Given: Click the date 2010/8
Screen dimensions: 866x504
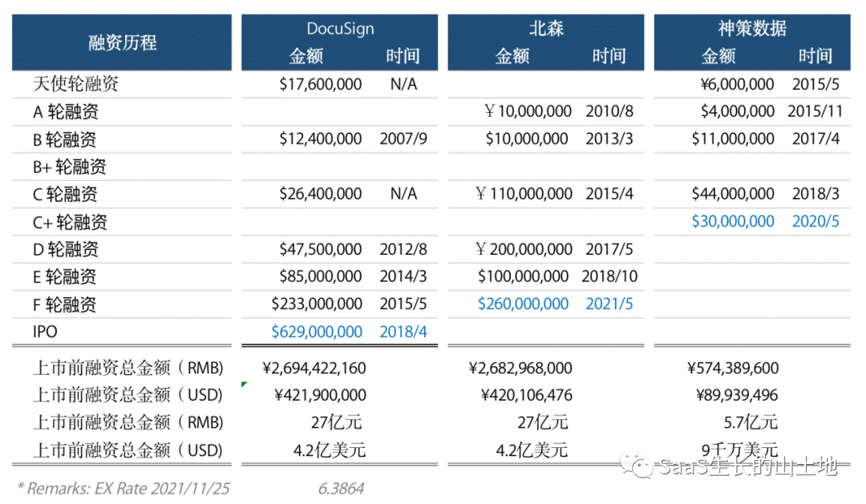Looking at the screenshot, I should tap(609, 111).
